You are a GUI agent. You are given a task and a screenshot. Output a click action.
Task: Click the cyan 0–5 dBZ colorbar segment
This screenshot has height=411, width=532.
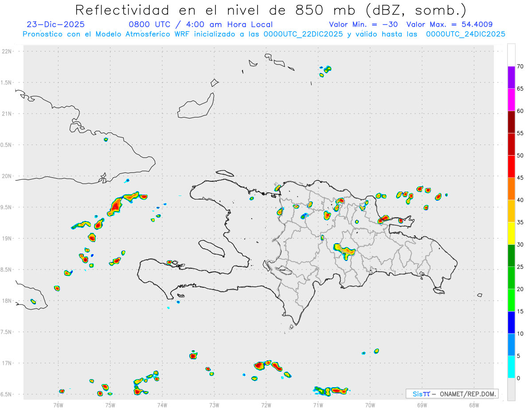tap(511, 367)
